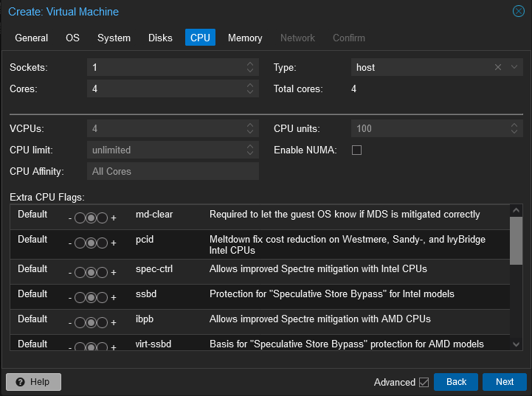This screenshot has width=532, height=396.
Task: Open the CPU Type dropdown
Action: 514,67
